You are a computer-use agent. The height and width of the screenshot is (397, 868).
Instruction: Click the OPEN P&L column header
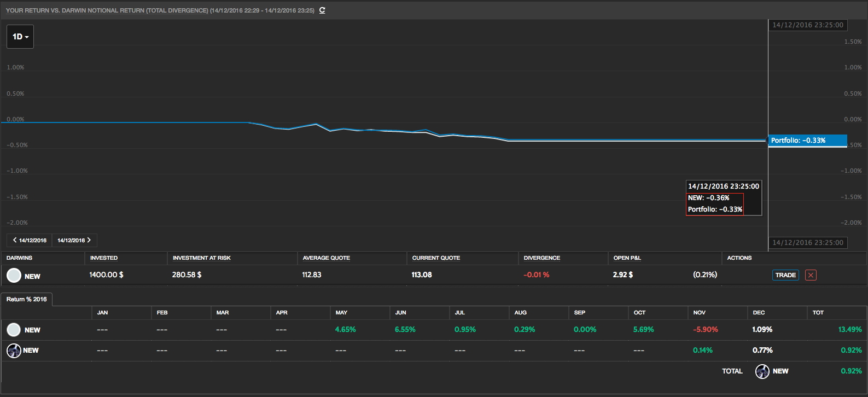coord(627,258)
